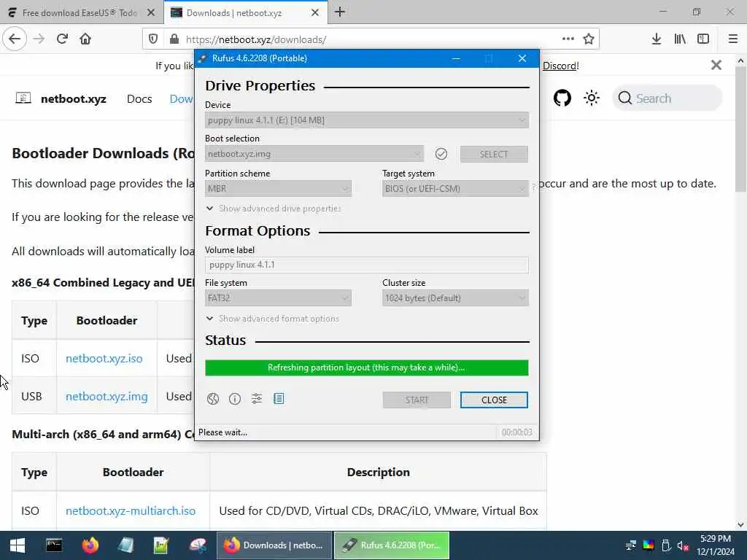Open Rufus language selection globe icon
The image size is (747, 560).
point(213,399)
